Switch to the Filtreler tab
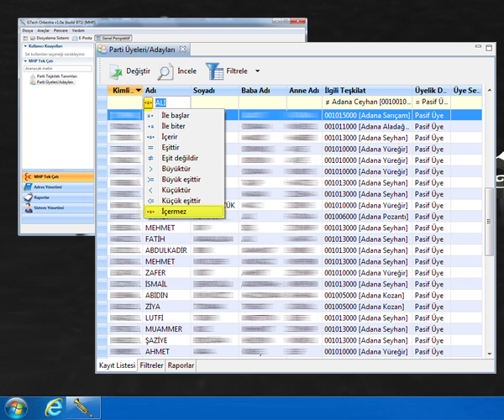The width and height of the screenshot is (504, 420). (151, 365)
